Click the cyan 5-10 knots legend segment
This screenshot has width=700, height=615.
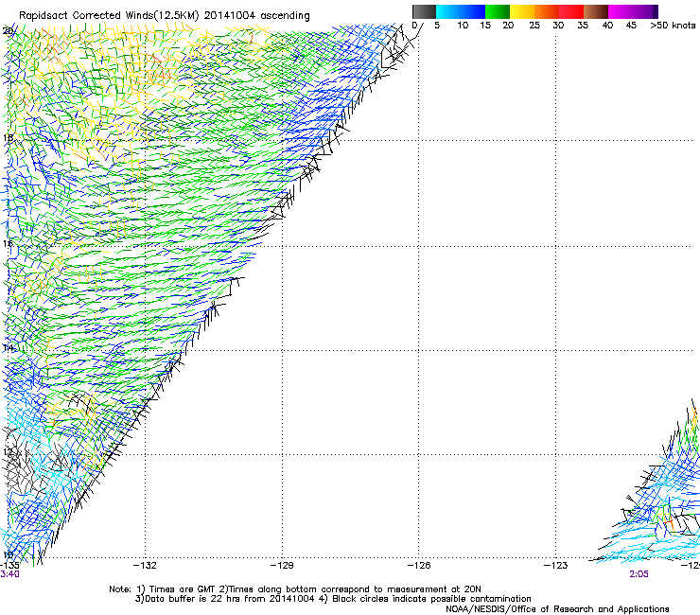[x=448, y=11]
